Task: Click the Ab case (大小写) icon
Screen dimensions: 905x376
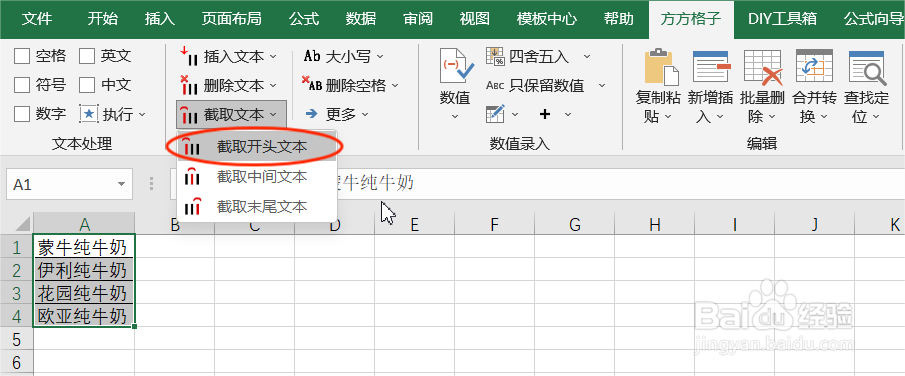Action: click(x=312, y=57)
